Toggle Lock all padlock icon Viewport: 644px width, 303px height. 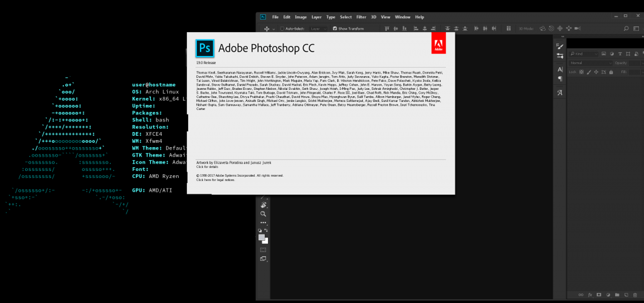coord(611,72)
